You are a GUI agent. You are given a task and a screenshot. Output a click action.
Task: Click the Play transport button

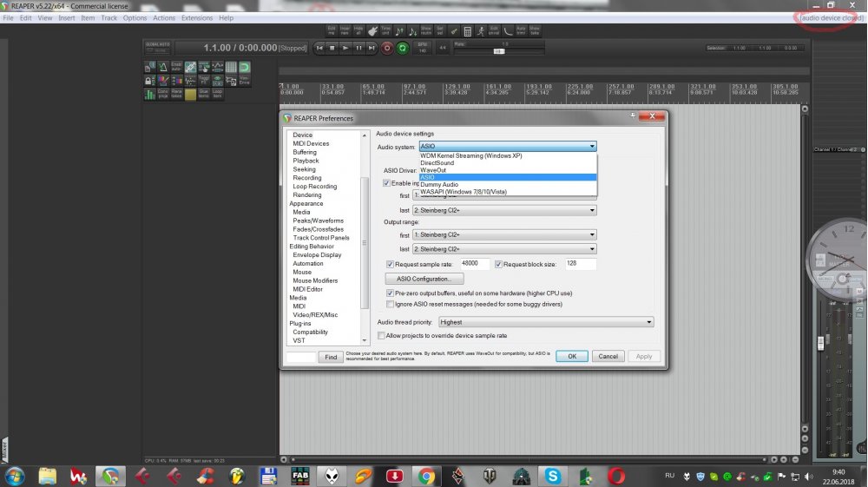click(345, 48)
